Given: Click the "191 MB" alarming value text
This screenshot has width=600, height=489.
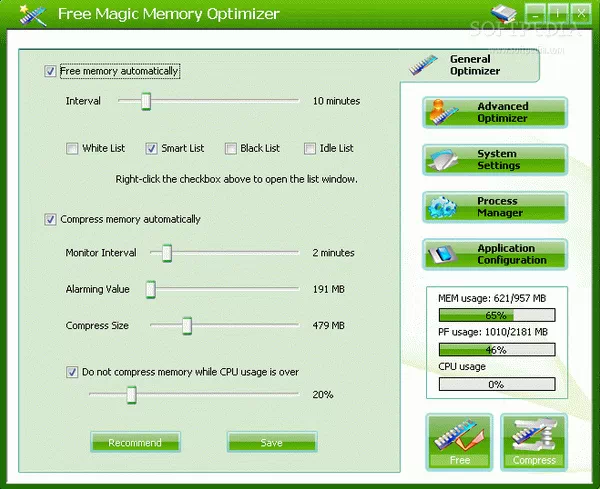Looking at the screenshot, I should 329,289.
